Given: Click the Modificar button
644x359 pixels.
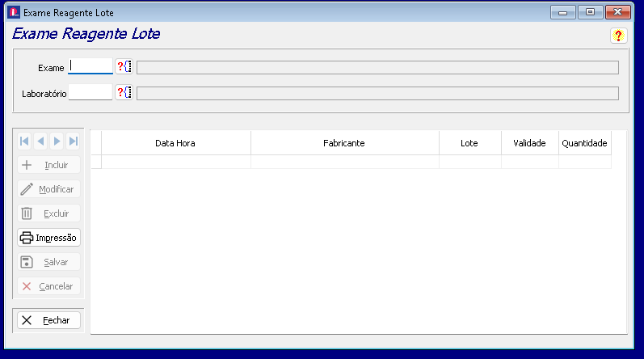Looking at the screenshot, I should point(48,189).
